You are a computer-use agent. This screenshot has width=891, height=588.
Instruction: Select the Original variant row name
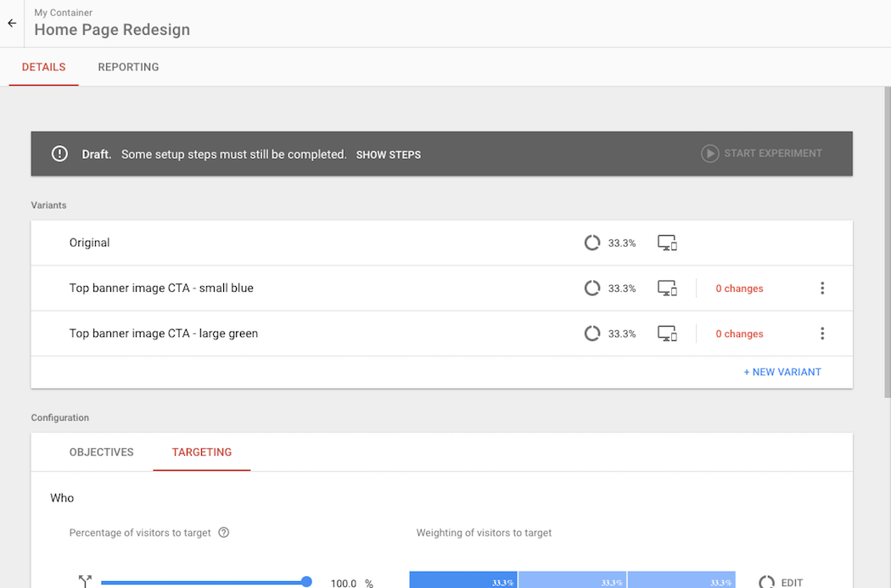click(x=89, y=243)
